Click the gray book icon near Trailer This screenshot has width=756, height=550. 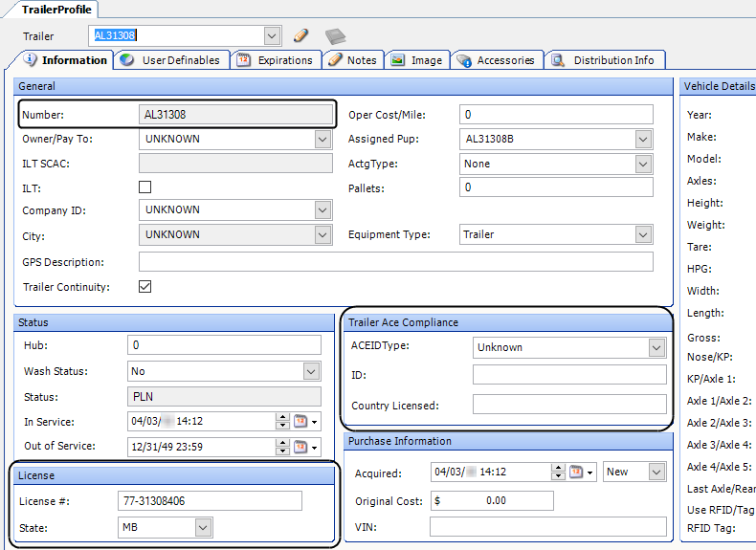[x=334, y=36]
